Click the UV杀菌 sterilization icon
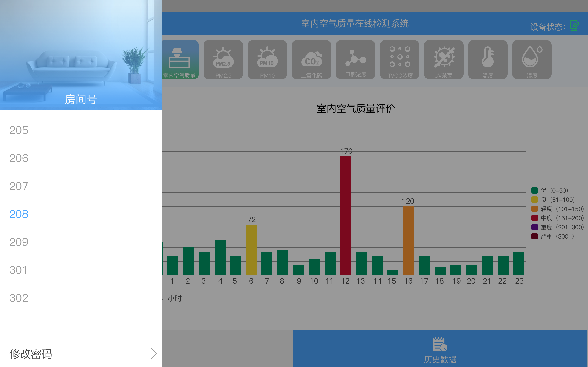 pos(444,59)
